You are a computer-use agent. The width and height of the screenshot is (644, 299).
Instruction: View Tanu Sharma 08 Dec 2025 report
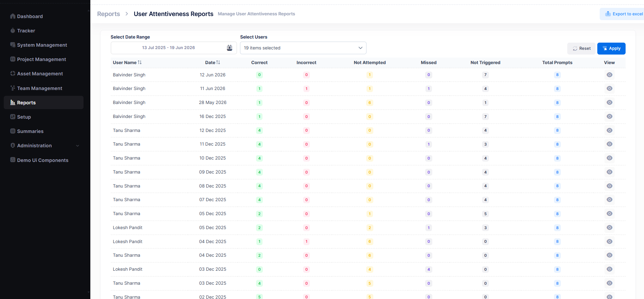pos(610,186)
